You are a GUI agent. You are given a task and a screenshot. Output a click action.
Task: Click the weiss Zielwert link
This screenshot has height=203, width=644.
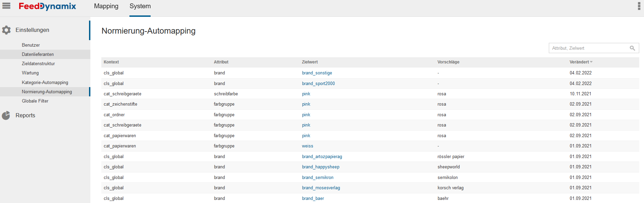coord(307,146)
